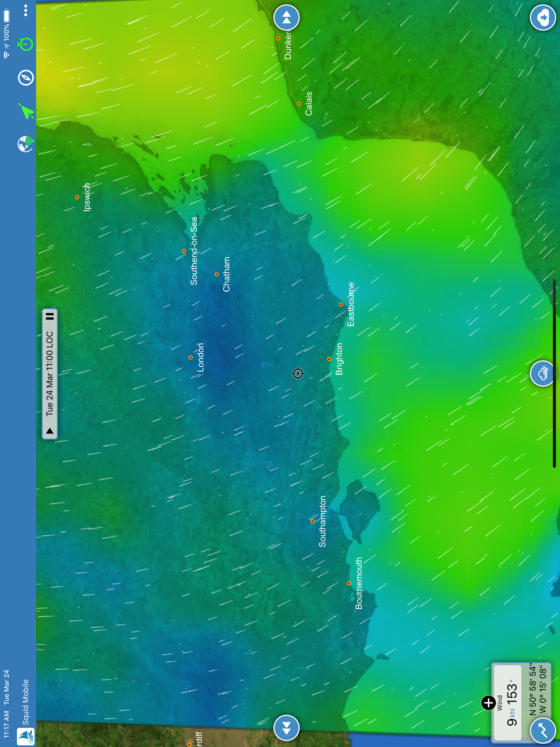Tap the Tue 24 Mar 11:00 LOC label
Viewport: 560px width, 747px height.
tap(50, 373)
